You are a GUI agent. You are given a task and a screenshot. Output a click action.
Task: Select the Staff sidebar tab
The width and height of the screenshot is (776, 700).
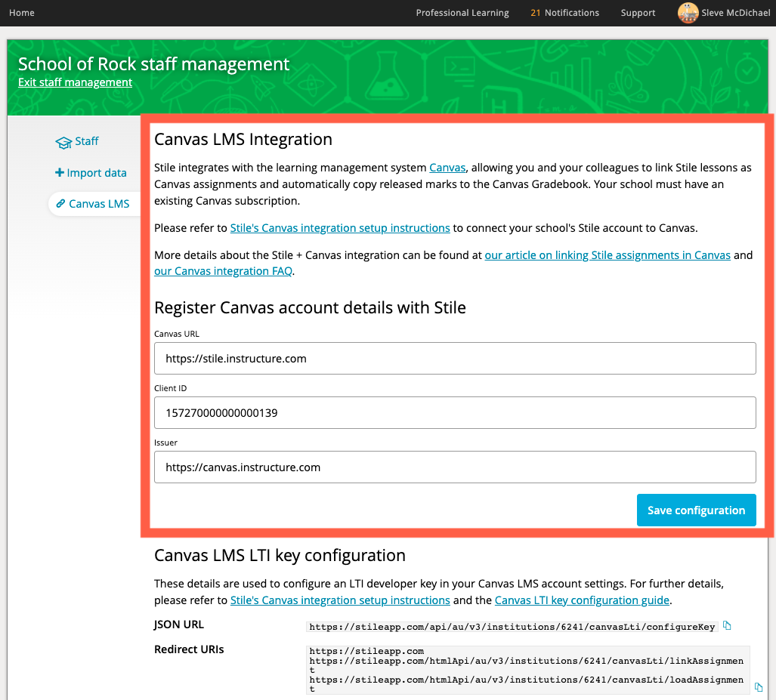[77, 141]
